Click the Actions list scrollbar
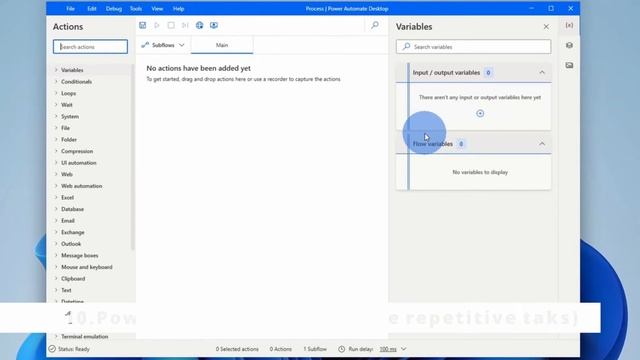Viewport: 640px width, 360px height. [133, 157]
